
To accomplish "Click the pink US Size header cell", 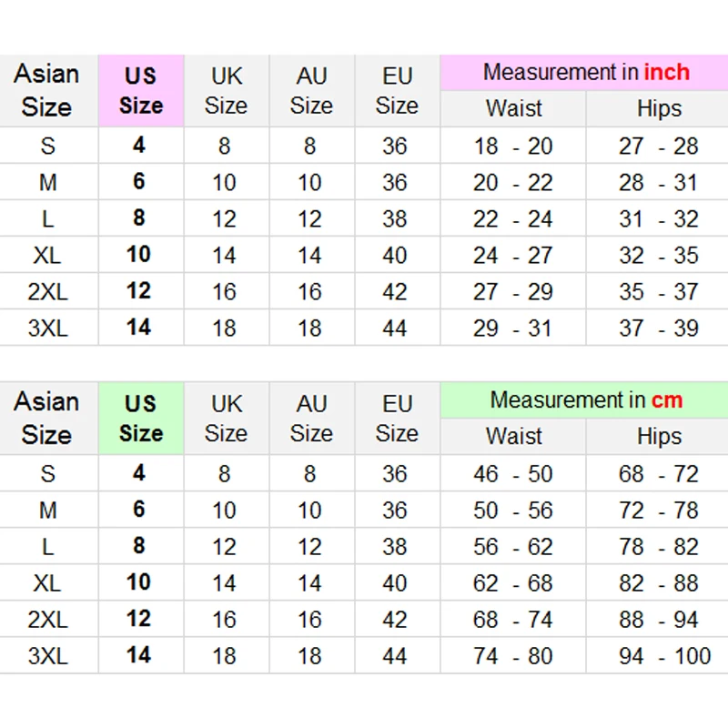I will pyautogui.click(x=141, y=90).
